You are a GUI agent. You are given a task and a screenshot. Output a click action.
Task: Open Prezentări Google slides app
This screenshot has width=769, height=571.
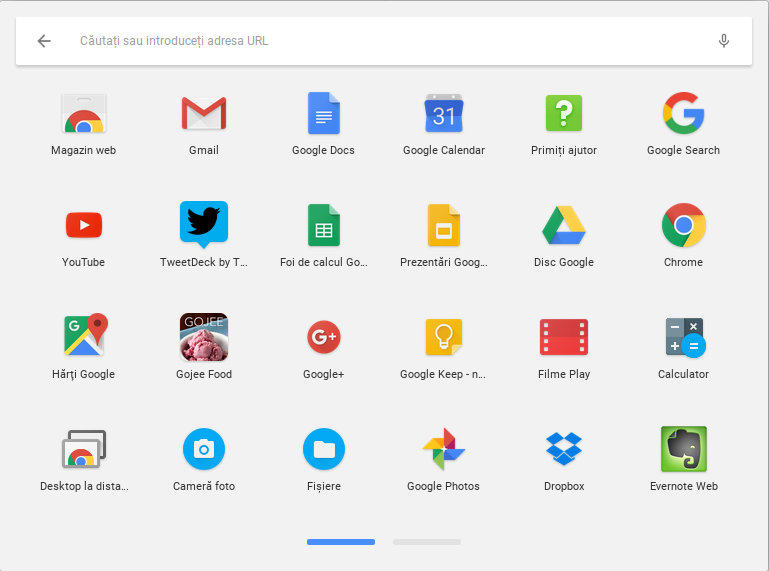444,225
